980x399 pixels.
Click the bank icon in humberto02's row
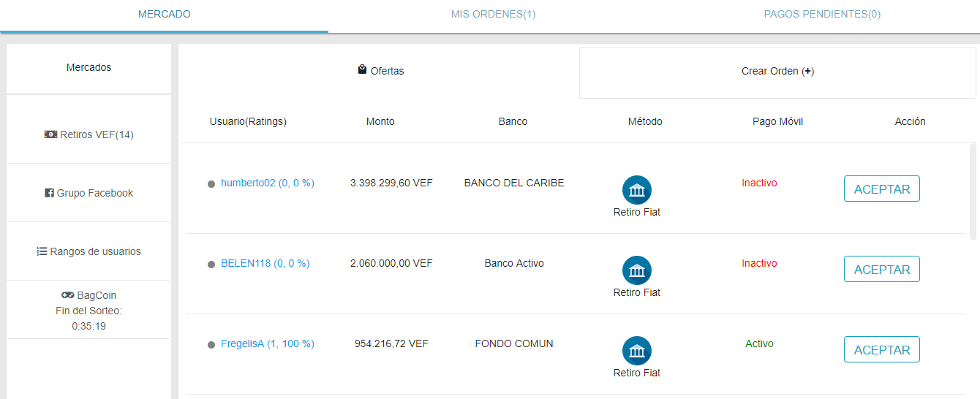pos(637,190)
